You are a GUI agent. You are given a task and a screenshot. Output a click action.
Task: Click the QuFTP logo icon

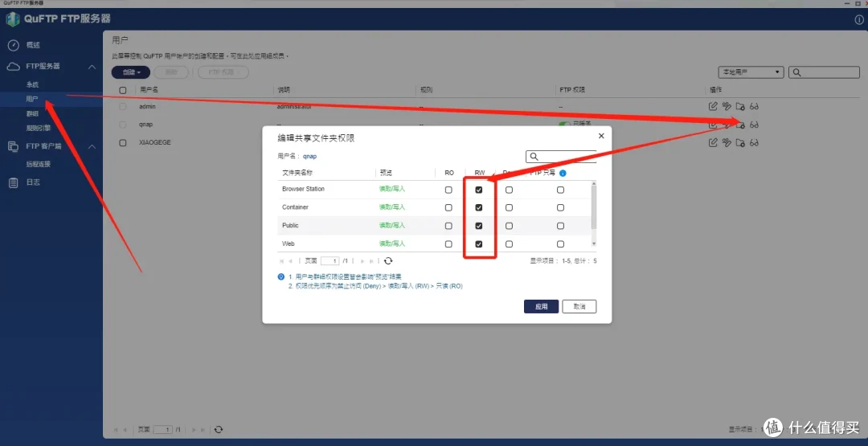[13, 18]
